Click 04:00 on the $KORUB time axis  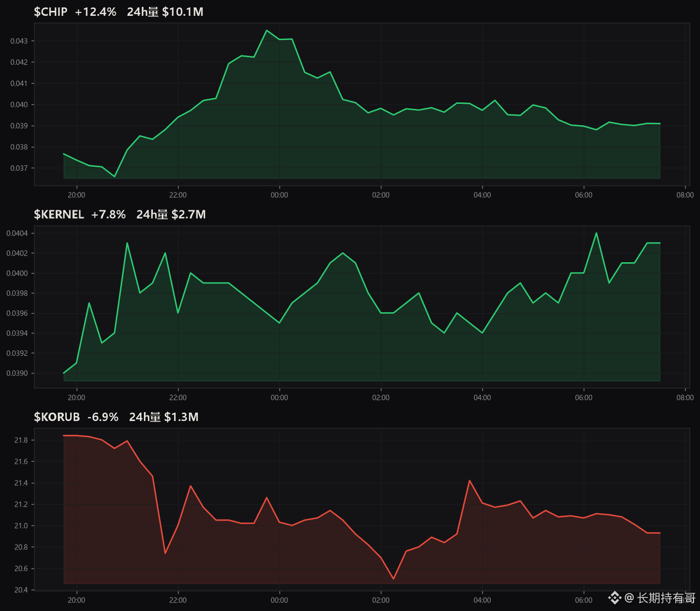tap(482, 600)
